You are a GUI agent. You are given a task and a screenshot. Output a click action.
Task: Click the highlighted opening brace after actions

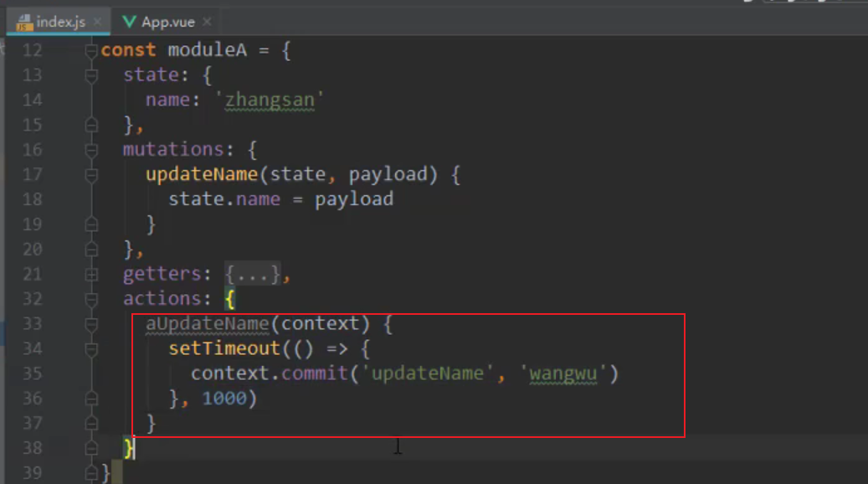(229, 300)
